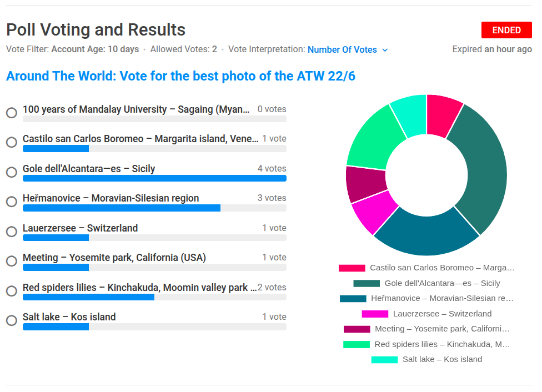Choose the Castilo san Carlos Boromeo option
The width and height of the screenshot is (542, 392).
(x=11, y=142)
